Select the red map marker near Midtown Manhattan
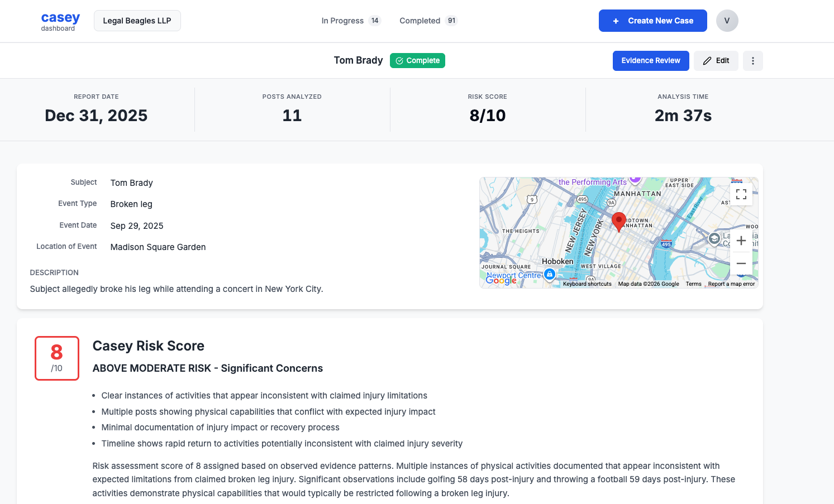The width and height of the screenshot is (834, 504). 618,221
